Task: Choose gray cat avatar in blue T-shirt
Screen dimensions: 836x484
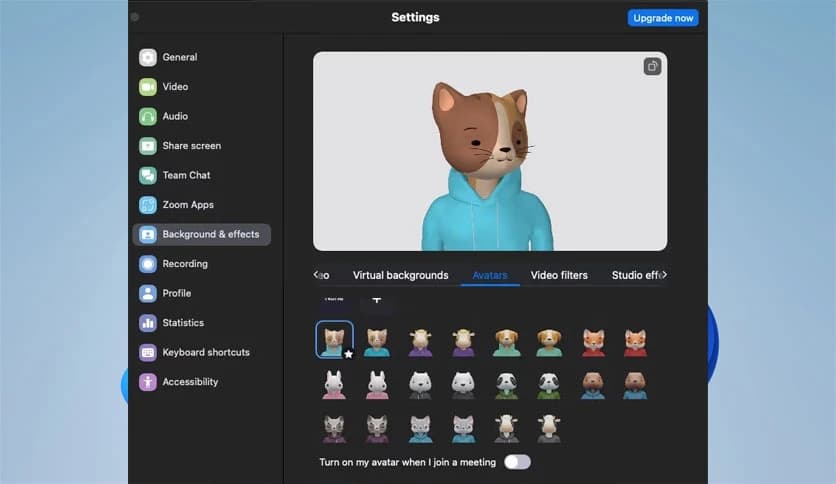Action: click(x=463, y=429)
